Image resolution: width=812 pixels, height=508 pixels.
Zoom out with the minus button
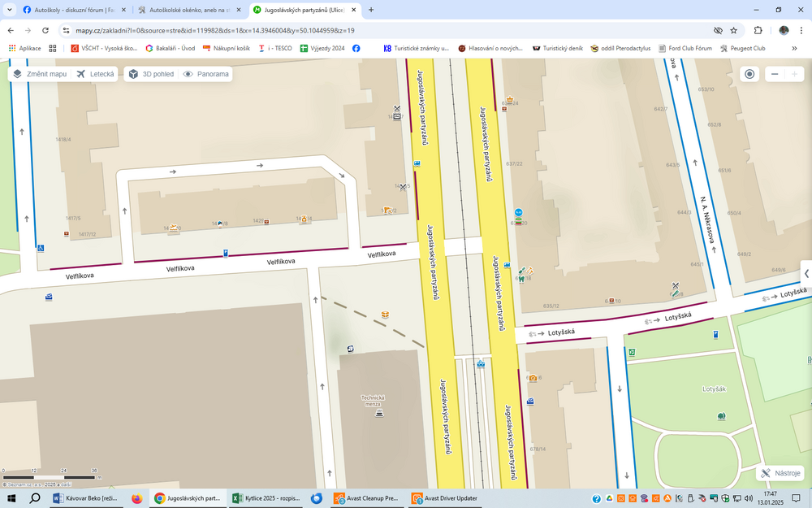click(x=775, y=74)
